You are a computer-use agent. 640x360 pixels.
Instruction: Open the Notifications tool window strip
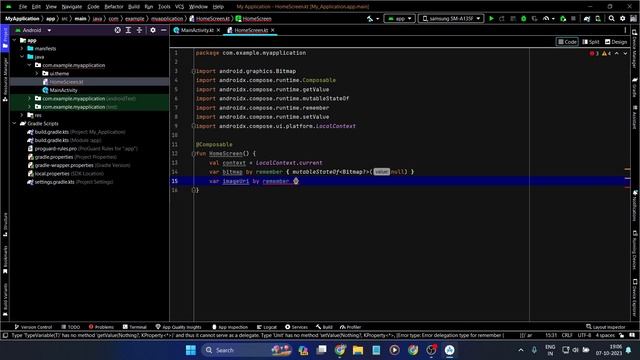(x=635, y=205)
